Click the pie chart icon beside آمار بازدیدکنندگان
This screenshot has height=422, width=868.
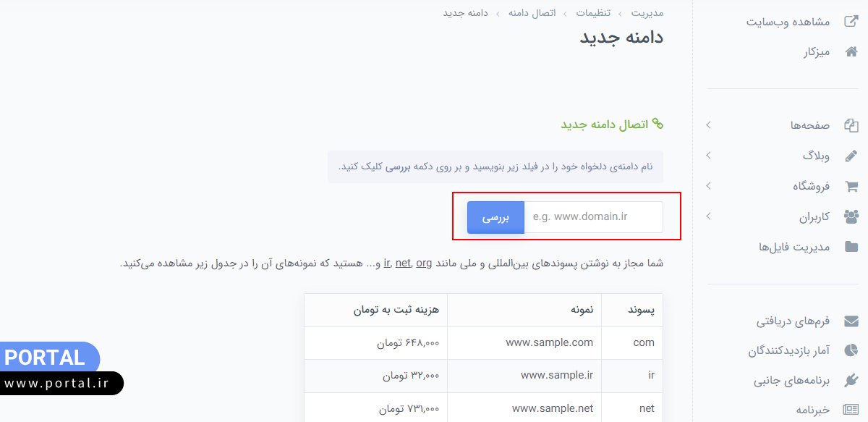(851, 350)
